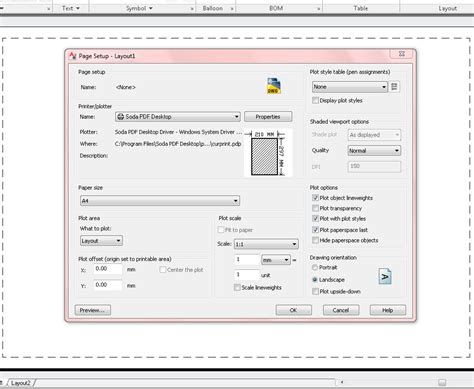The width and height of the screenshot is (474, 389).
Task: Close the Page Setup dialog
Action: pyautogui.click(x=402, y=54)
